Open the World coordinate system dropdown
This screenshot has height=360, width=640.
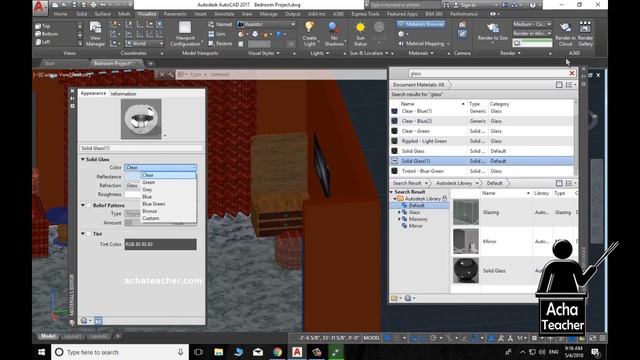[144, 44]
